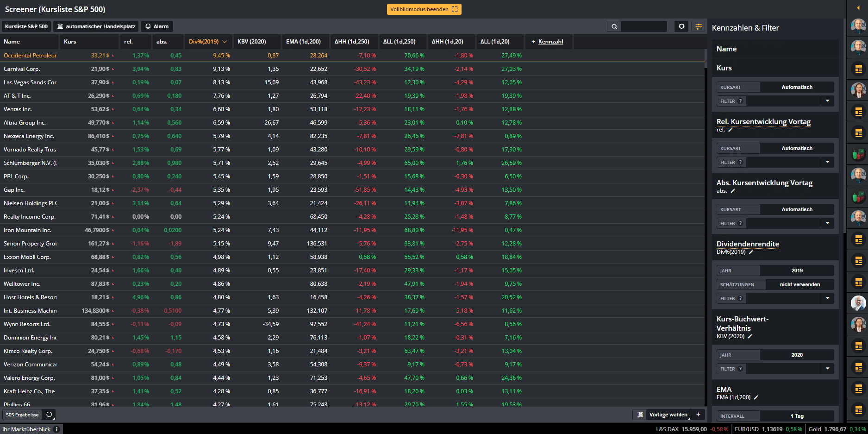Viewport: 868px width, 434px height.
Task: Click Rel. Kursentwicklung Vortag heading
Action: coord(763,122)
